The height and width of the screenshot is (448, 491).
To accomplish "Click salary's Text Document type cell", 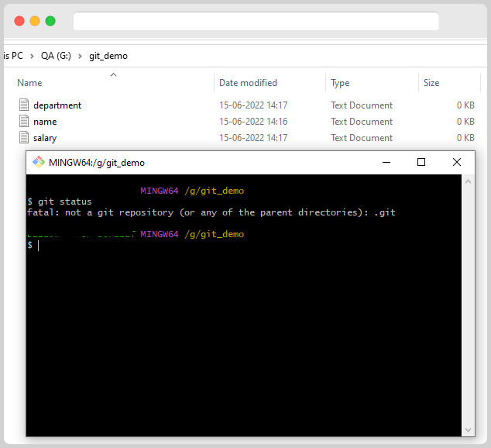I will (362, 137).
